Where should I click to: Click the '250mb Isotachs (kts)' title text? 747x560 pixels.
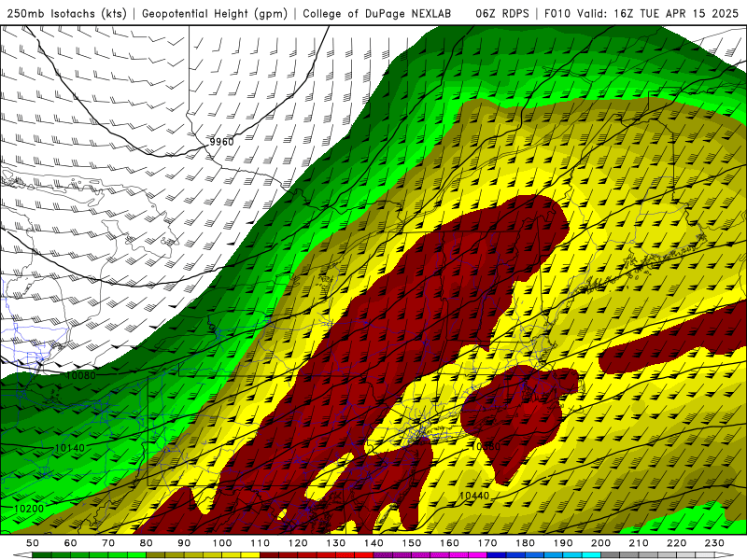coord(66,14)
